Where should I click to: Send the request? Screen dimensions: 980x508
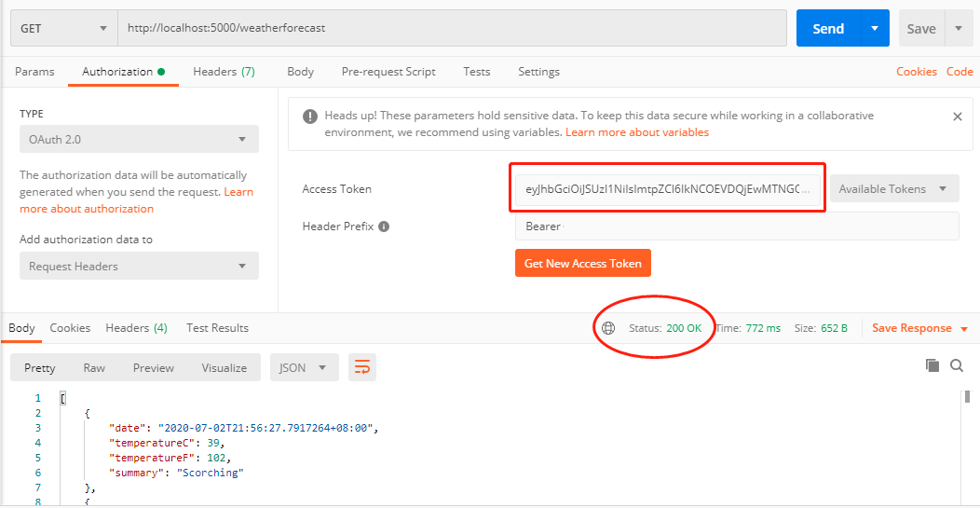coord(828,28)
